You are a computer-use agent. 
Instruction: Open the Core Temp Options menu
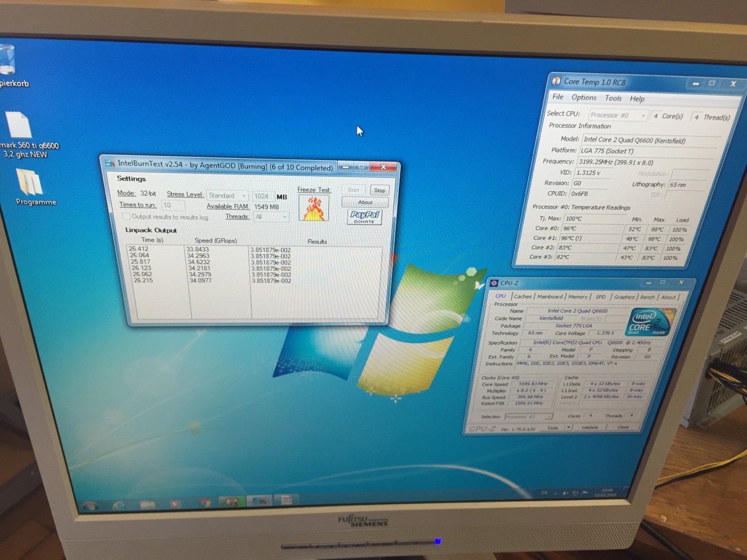click(x=584, y=97)
